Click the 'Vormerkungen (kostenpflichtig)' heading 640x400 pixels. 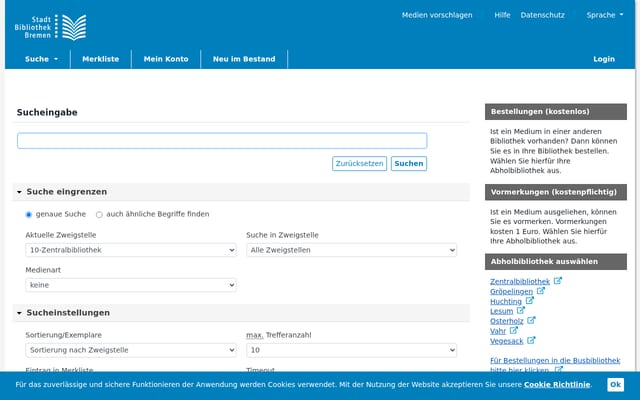(x=556, y=192)
